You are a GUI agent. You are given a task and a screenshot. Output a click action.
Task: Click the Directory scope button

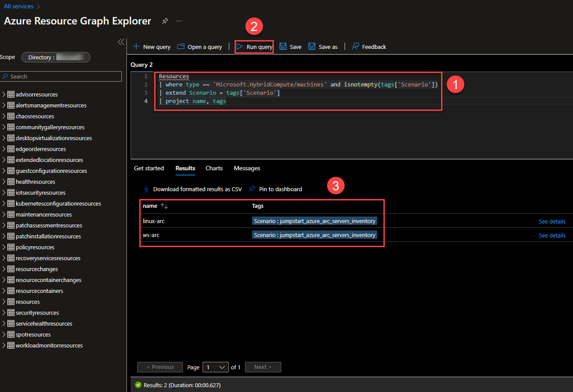56,57
